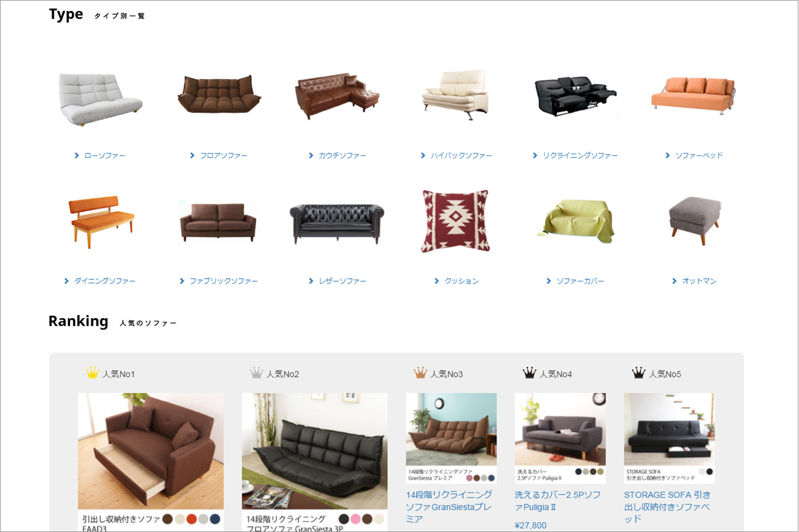
Task: Open the STORAGE SOFA 引き出し収納付きソファベッド link
Action: tap(667, 507)
